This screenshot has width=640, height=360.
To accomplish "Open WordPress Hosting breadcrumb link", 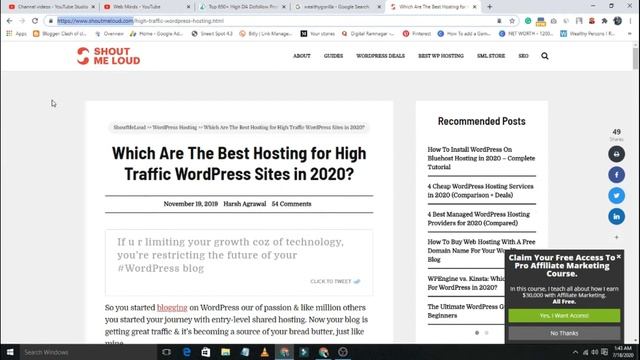I will pos(175,127).
